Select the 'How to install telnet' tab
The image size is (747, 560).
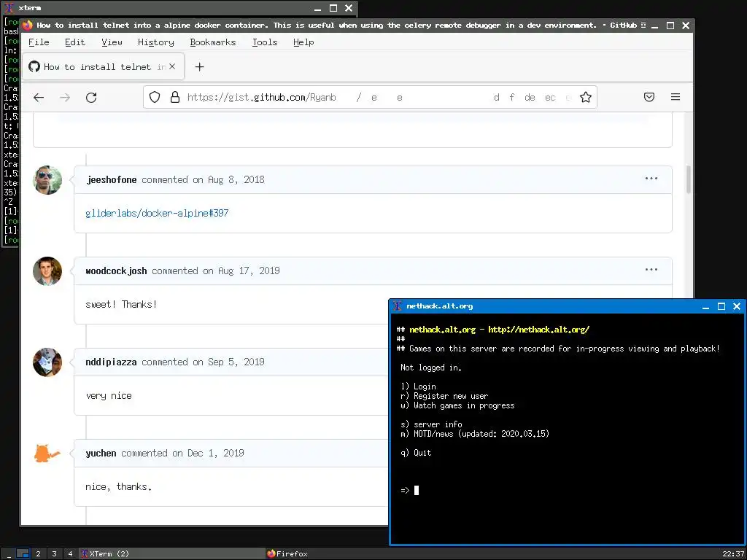tap(103, 67)
